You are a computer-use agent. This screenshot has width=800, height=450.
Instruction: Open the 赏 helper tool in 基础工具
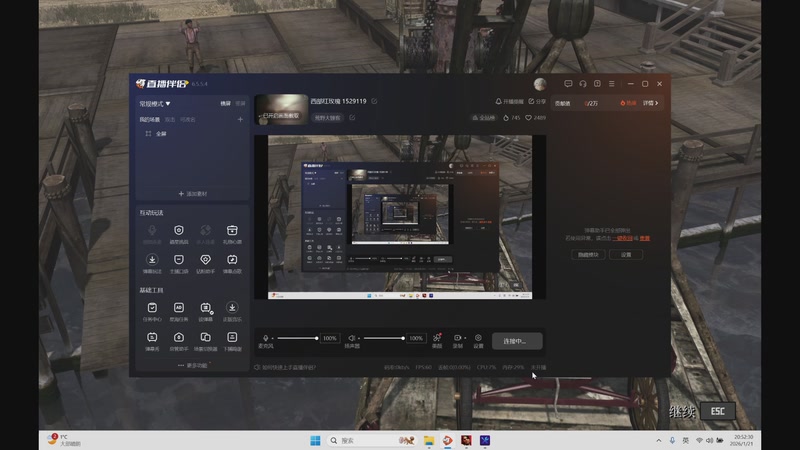(179, 341)
